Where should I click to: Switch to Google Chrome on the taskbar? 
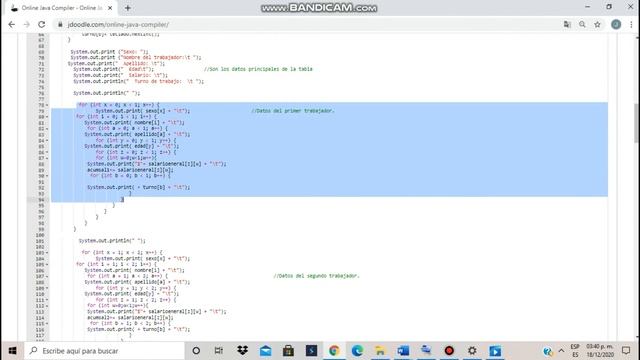pyautogui.click(x=334, y=351)
